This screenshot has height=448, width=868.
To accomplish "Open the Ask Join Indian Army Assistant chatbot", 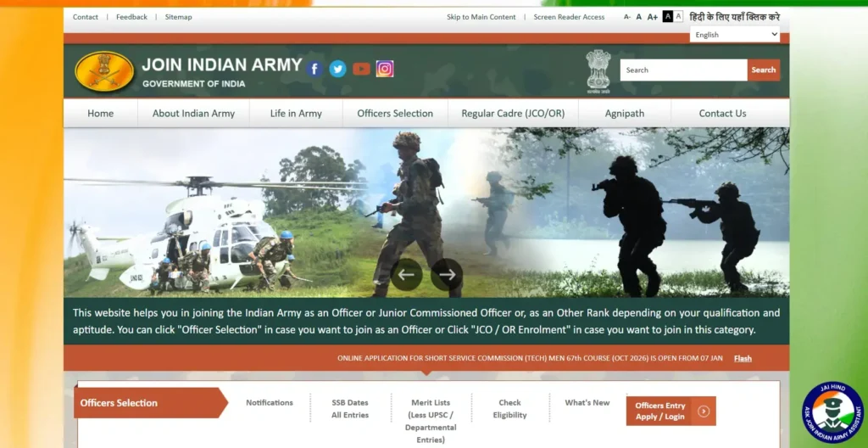I will pyautogui.click(x=833, y=412).
